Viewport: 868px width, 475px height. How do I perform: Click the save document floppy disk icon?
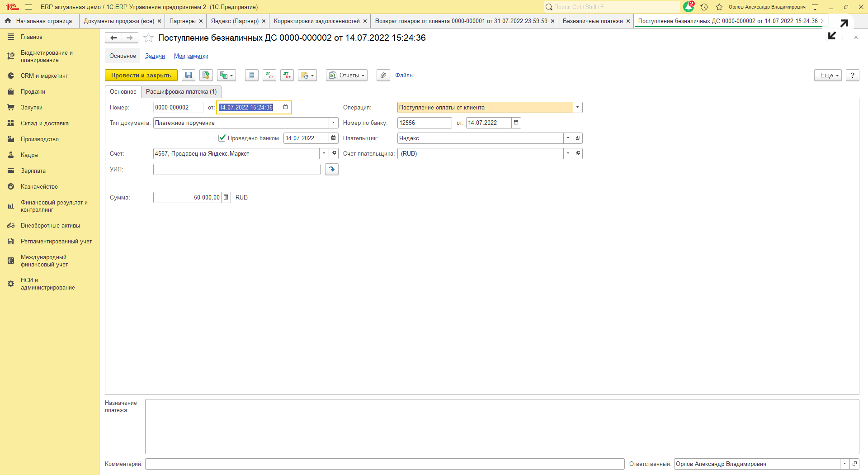pyautogui.click(x=189, y=76)
